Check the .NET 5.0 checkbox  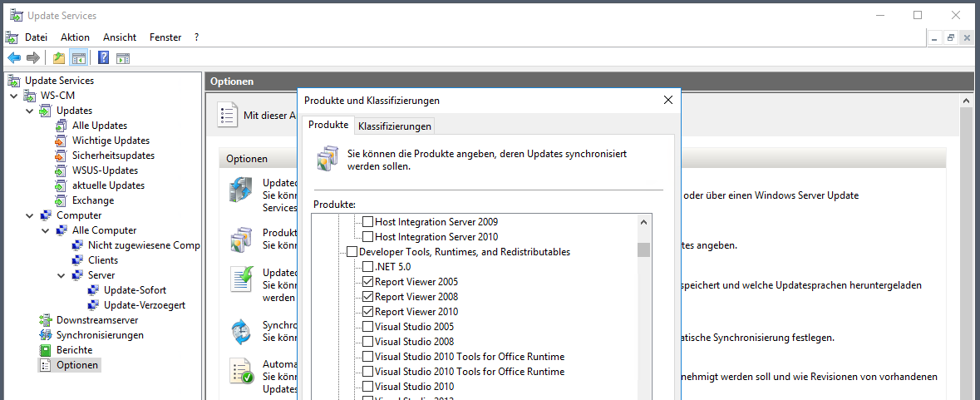click(x=368, y=267)
